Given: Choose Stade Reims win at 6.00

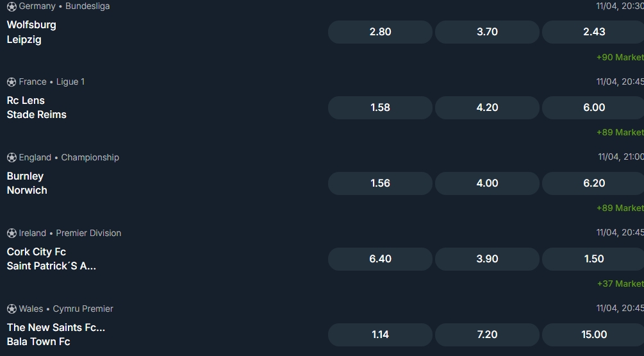Looking at the screenshot, I should pyautogui.click(x=593, y=108).
